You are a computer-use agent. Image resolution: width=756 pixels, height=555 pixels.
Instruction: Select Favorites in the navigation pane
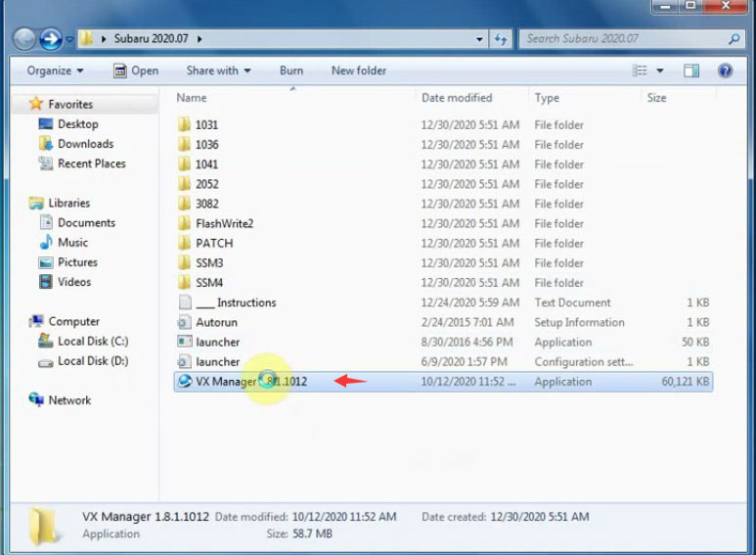70,104
